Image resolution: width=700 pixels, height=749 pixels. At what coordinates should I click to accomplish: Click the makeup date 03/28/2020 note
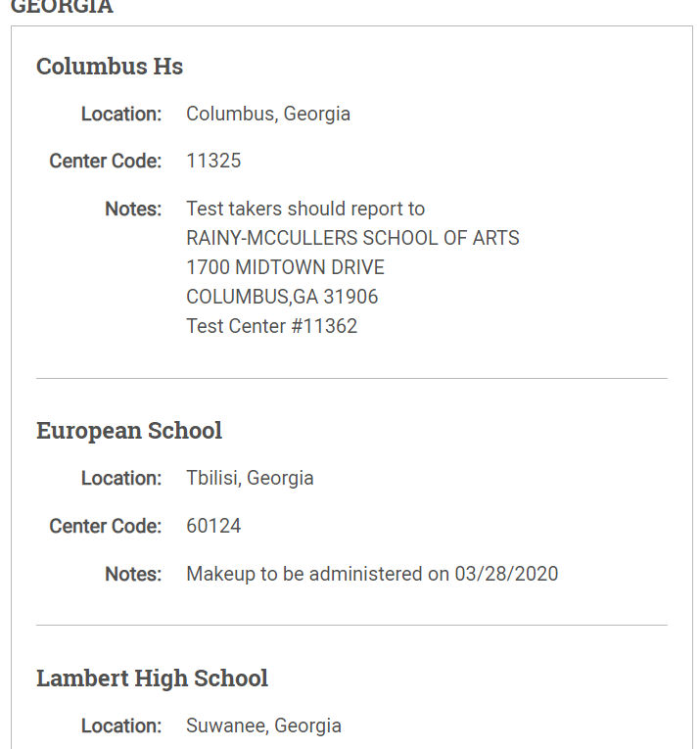(372, 574)
